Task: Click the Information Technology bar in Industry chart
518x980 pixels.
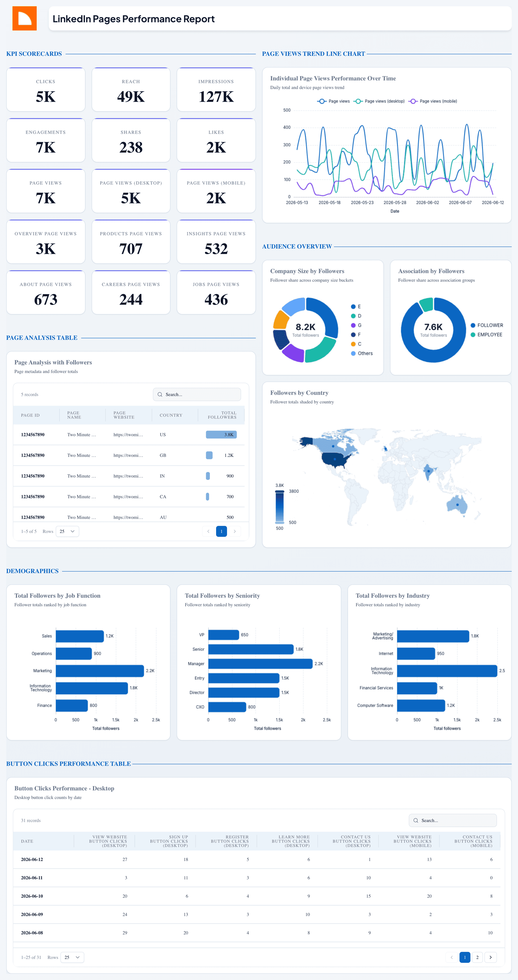Action: coord(447,671)
